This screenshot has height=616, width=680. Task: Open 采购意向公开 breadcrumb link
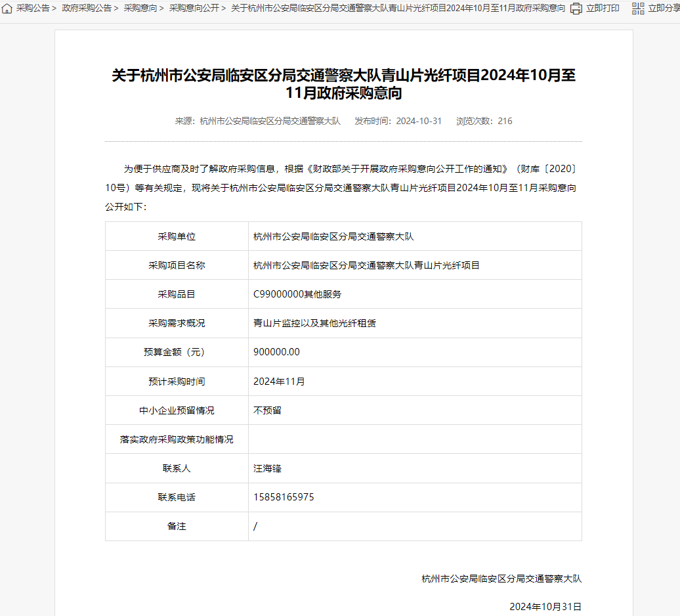click(194, 9)
